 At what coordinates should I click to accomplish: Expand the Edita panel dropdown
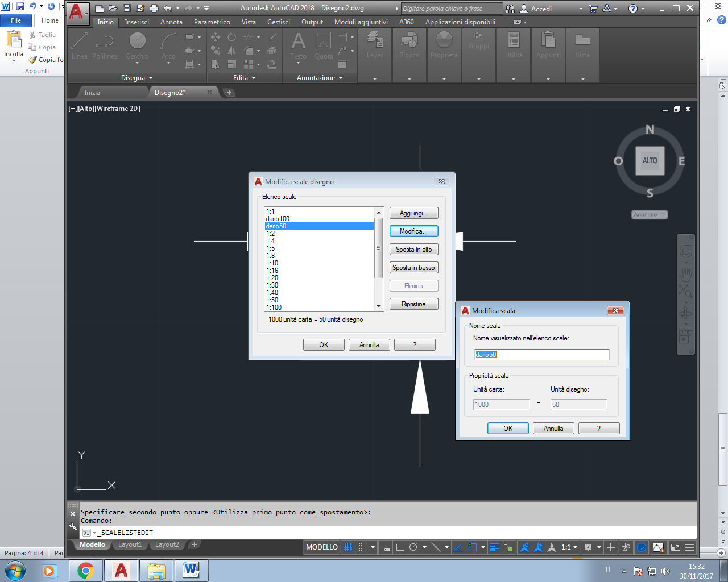(x=245, y=78)
